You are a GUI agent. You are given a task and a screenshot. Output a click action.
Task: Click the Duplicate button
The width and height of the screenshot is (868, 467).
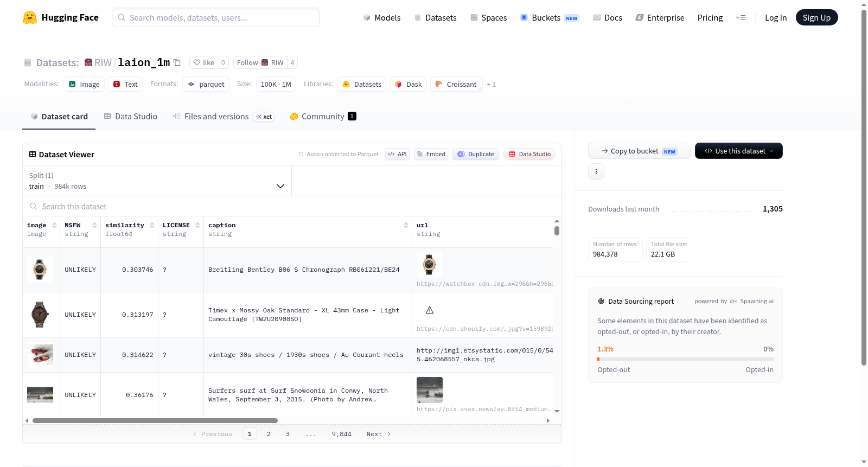476,154
